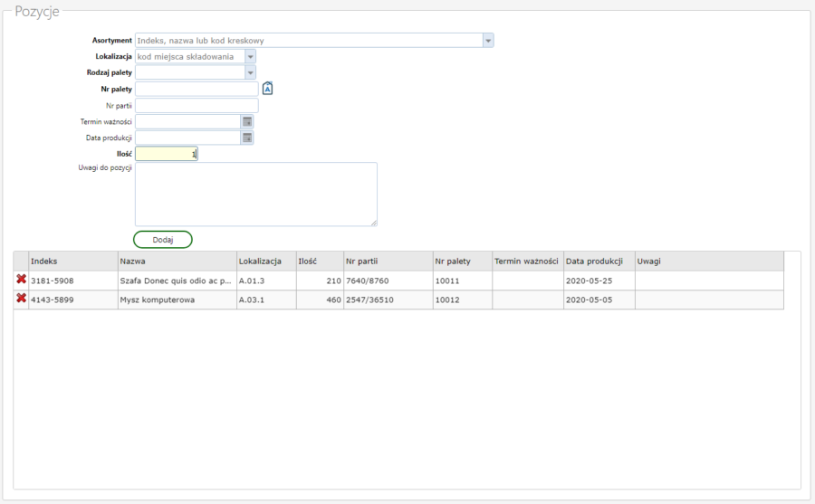
Task: Sort by the Lokalizacja column header
Action: [x=266, y=262]
